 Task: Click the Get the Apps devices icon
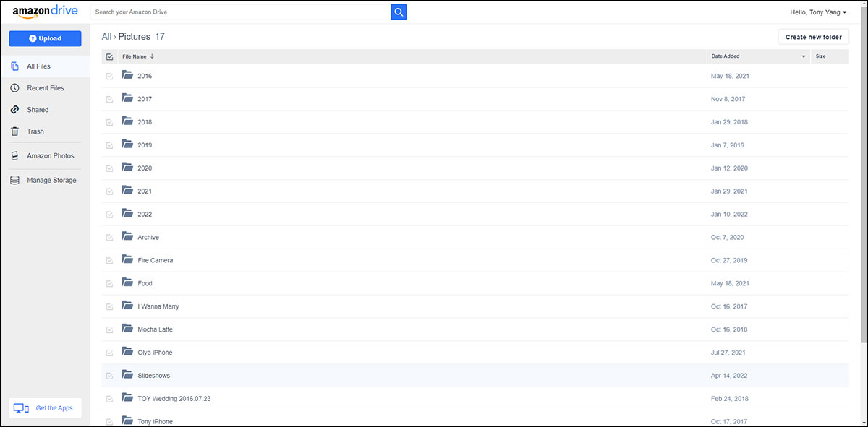coord(22,408)
